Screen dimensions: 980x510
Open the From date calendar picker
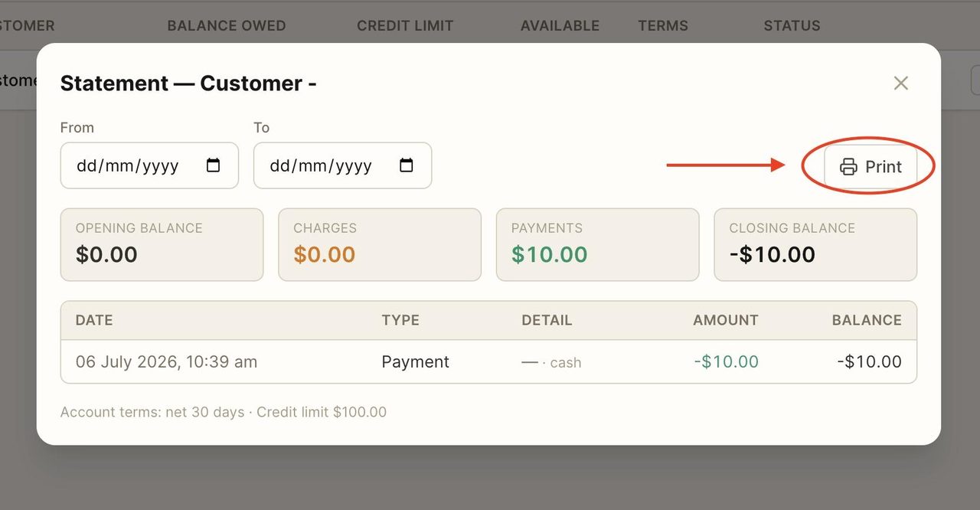coord(214,165)
